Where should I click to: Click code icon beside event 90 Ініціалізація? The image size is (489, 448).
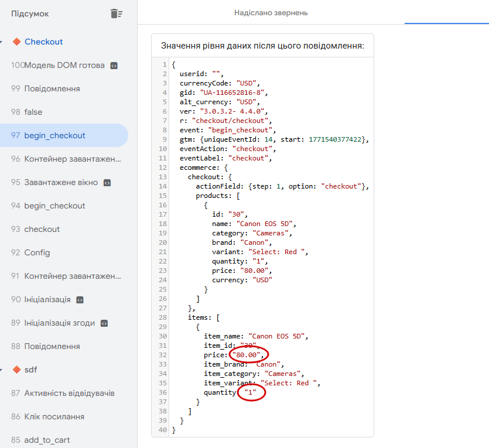click(x=80, y=300)
